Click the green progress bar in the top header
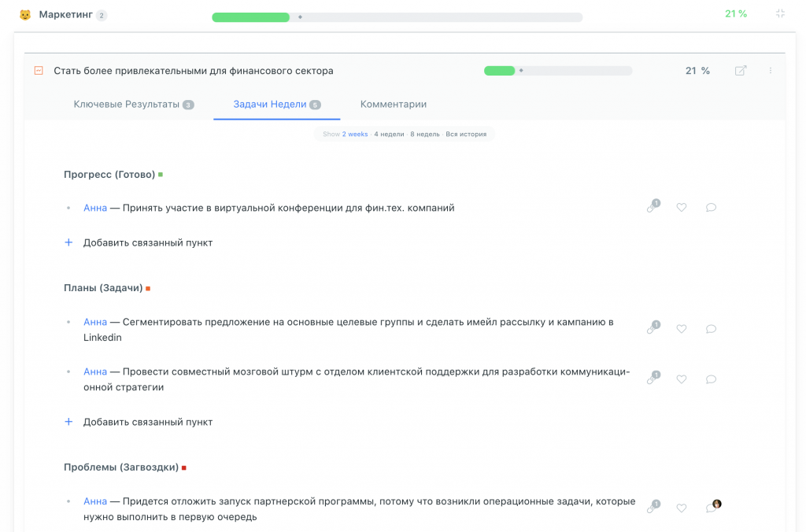 pos(250,17)
